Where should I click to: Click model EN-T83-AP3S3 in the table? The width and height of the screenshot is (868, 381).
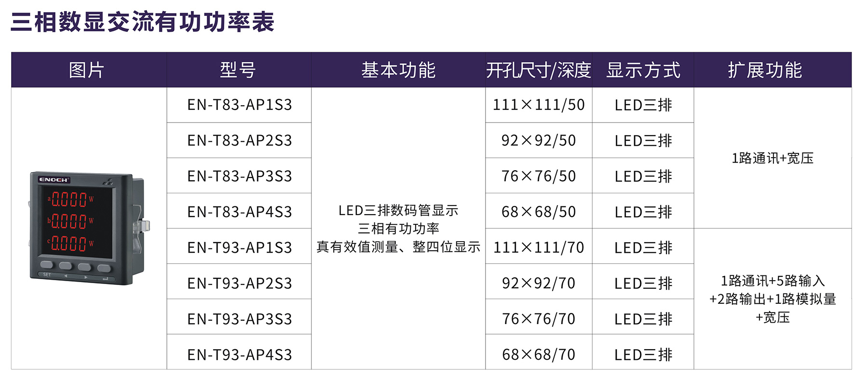tap(240, 177)
